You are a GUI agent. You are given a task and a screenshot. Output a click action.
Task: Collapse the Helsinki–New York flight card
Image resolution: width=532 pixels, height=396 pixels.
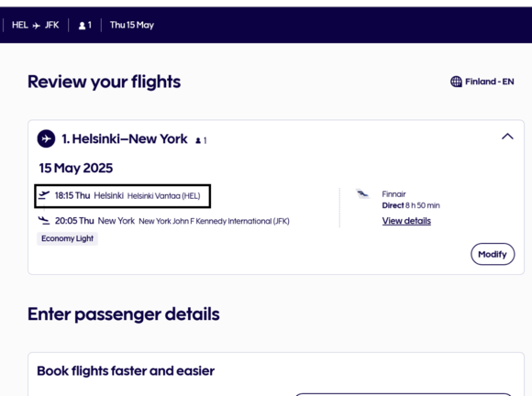[x=507, y=137]
